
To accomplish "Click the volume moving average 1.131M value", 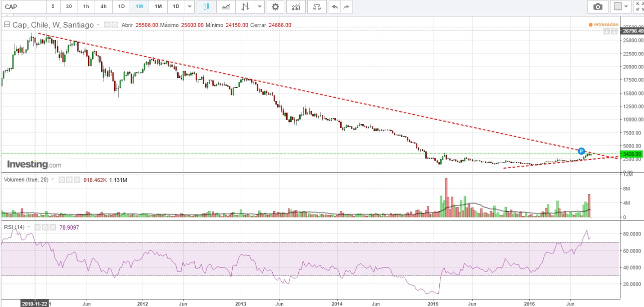I will pos(118,179).
